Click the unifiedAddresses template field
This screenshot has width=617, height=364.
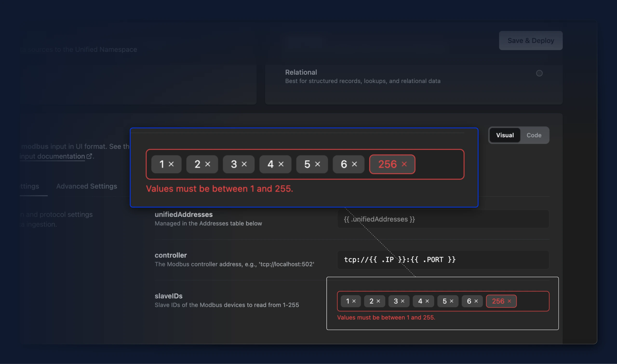point(443,219)
